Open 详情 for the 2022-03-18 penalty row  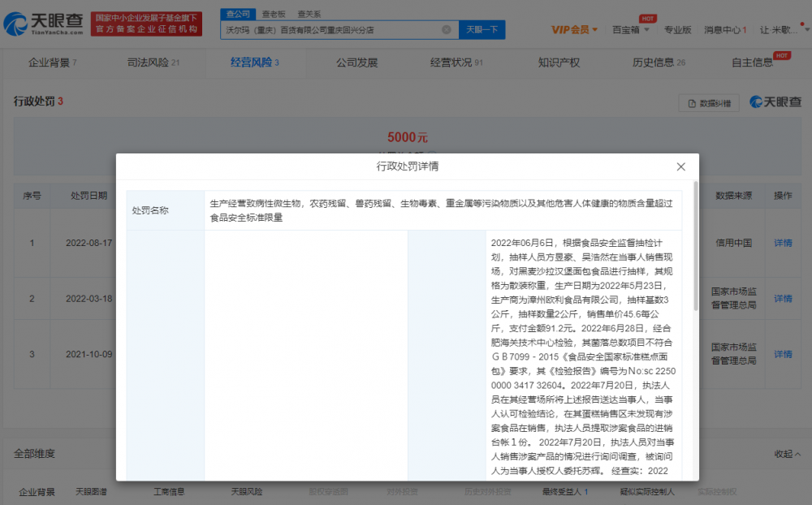point(782,299)
